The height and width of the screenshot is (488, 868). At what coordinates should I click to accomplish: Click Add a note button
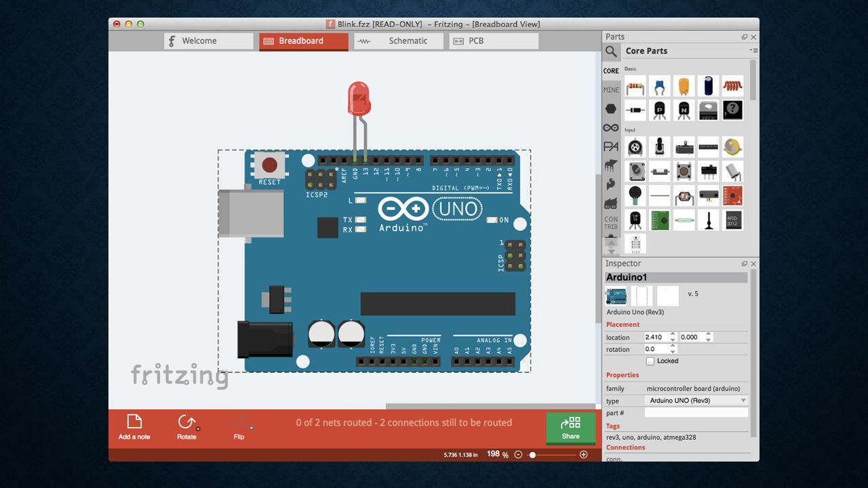(134, 427)
